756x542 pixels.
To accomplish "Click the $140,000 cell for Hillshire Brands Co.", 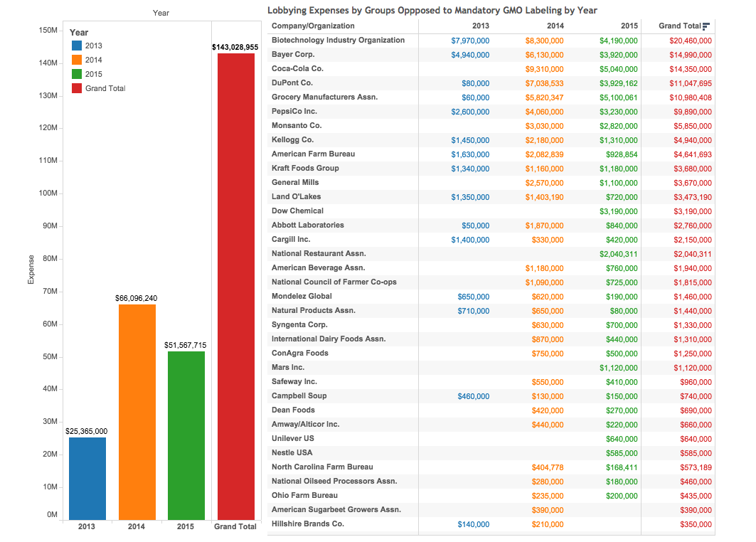I will click(474, 525).
